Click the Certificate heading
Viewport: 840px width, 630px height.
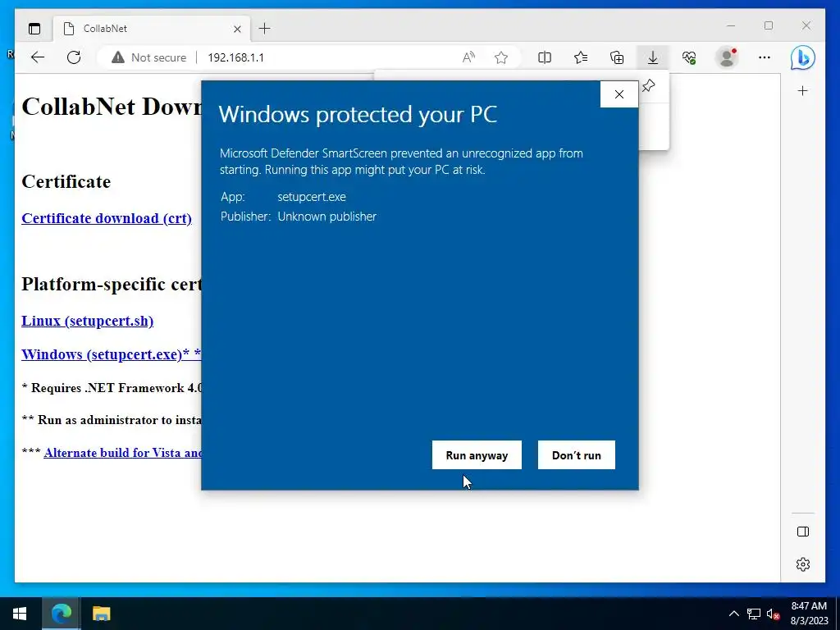point(66,181)
